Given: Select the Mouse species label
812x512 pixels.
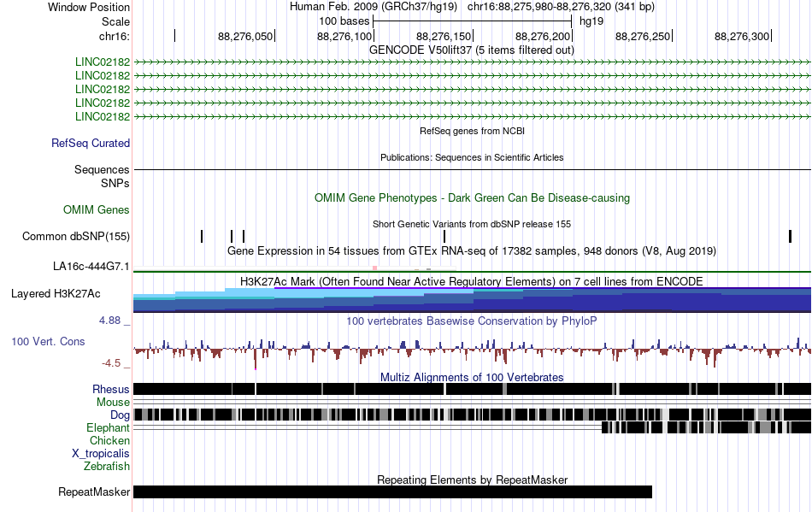Looking at the screenshot, I should click(x=113, y=403).
